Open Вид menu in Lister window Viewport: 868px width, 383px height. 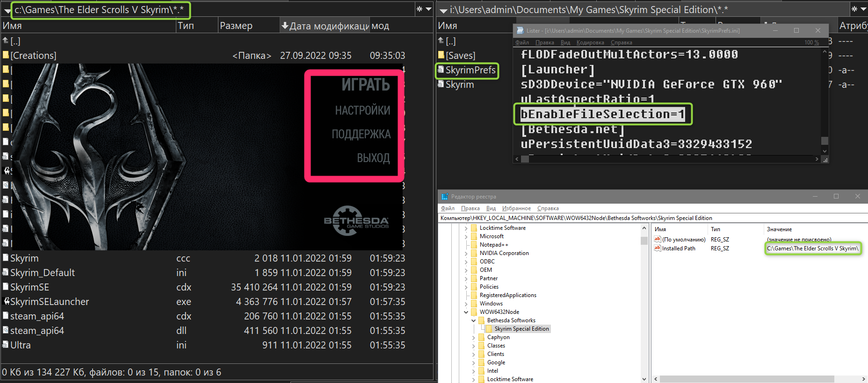click(x=565, y=43)
